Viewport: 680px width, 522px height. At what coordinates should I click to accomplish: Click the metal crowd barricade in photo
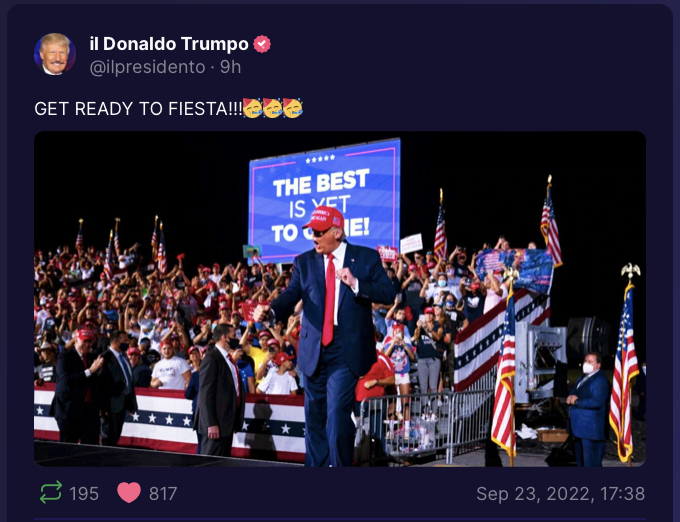click(x=423, y=425)
